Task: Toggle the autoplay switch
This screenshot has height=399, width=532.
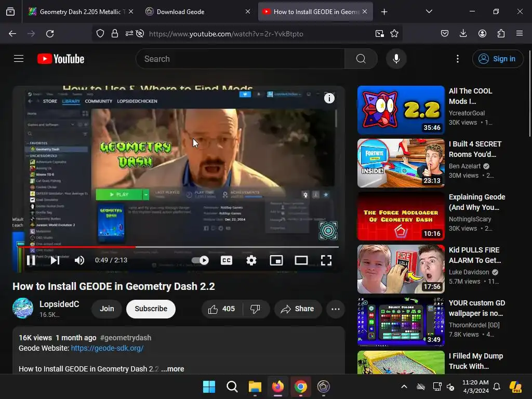Action: (x=200, y=260)
